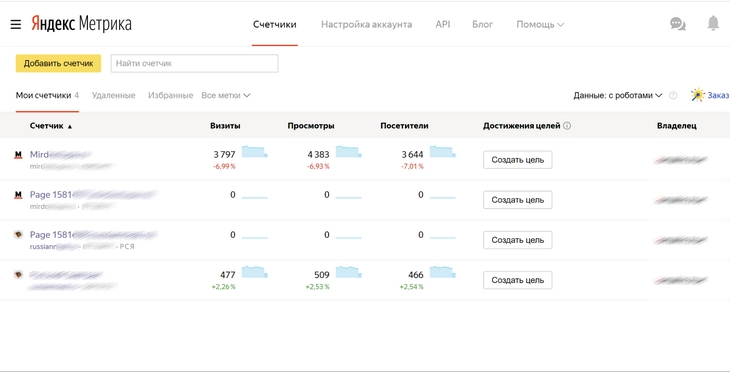
Task: Click the Просмотры column header
Action: 311,126
